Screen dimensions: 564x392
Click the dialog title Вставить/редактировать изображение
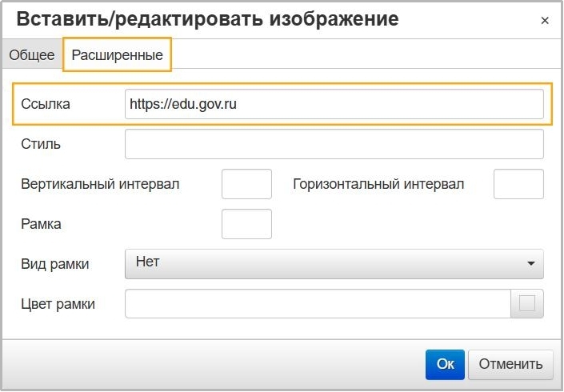207,20
